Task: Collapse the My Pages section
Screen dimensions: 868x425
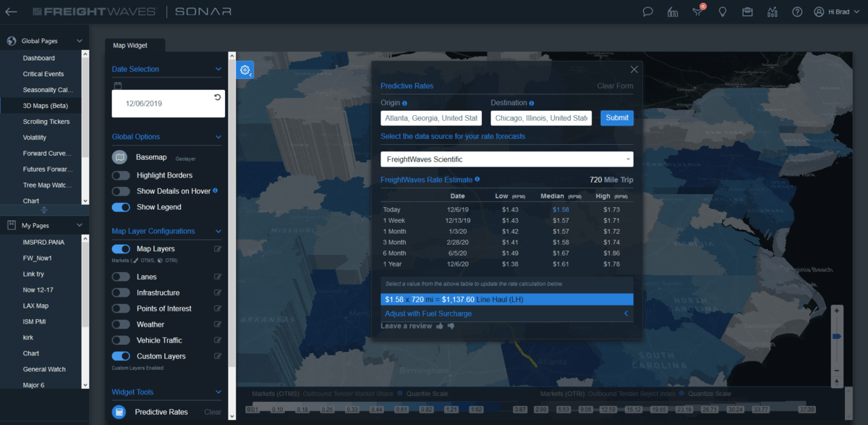Action: [80, 226]
